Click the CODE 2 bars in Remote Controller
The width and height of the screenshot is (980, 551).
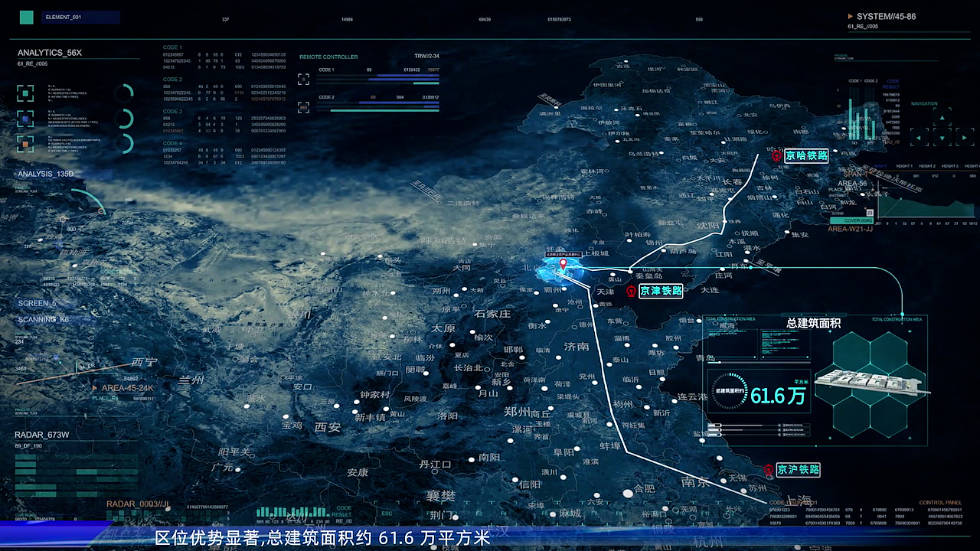tap(378, 106)
